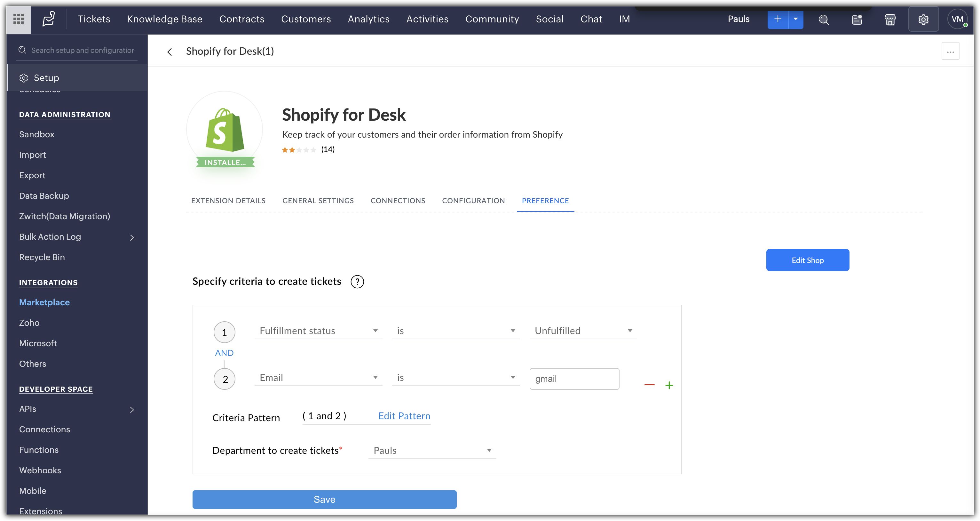Open the Social module

click(x=550, y=19)
